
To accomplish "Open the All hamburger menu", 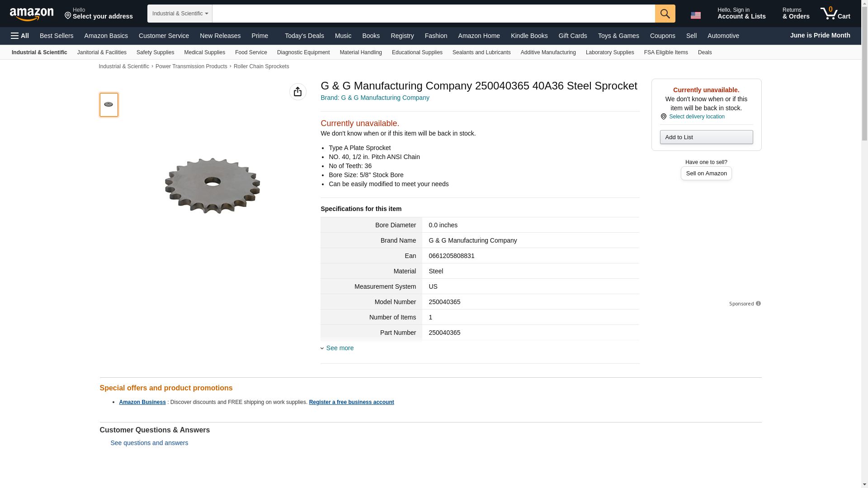I will pos(20,36).
